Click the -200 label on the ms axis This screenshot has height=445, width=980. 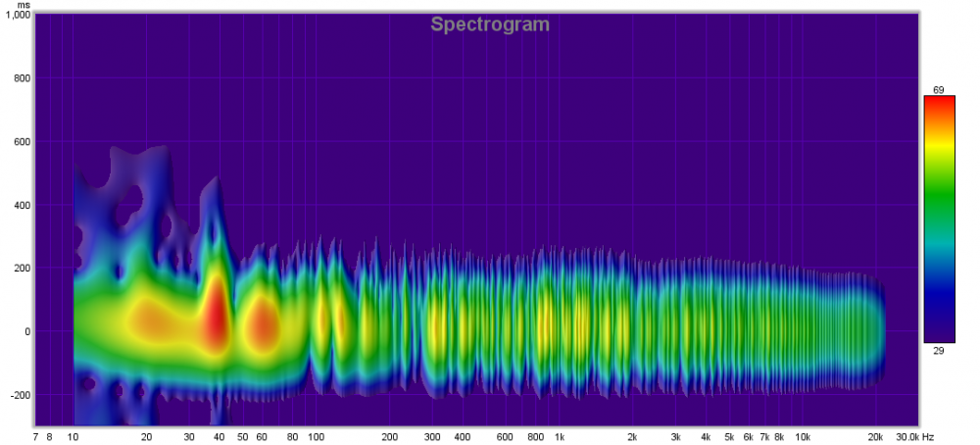click(x=21, y=395)
